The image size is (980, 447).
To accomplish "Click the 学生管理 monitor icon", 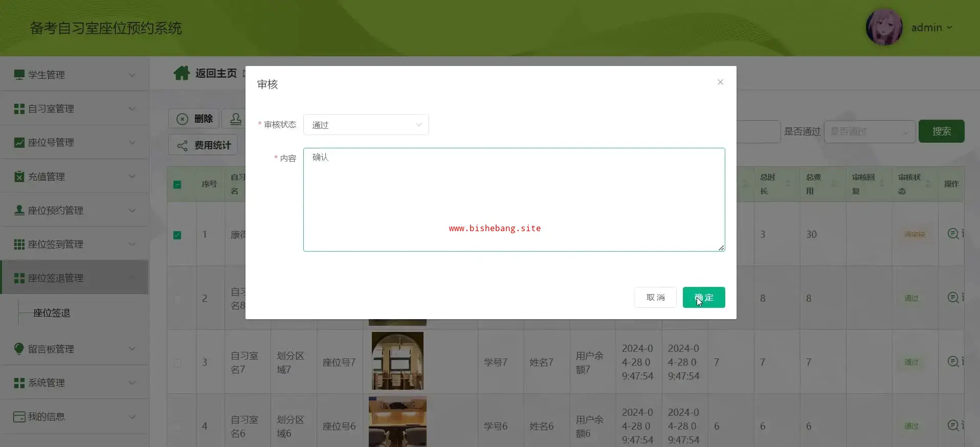I will (x=19, y=75).
